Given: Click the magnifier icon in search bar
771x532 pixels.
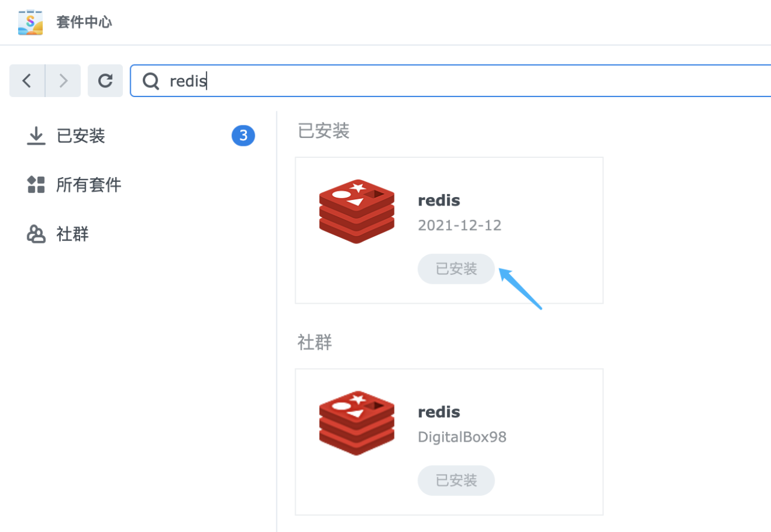Looking at the screenshot, I should [151, 81].
